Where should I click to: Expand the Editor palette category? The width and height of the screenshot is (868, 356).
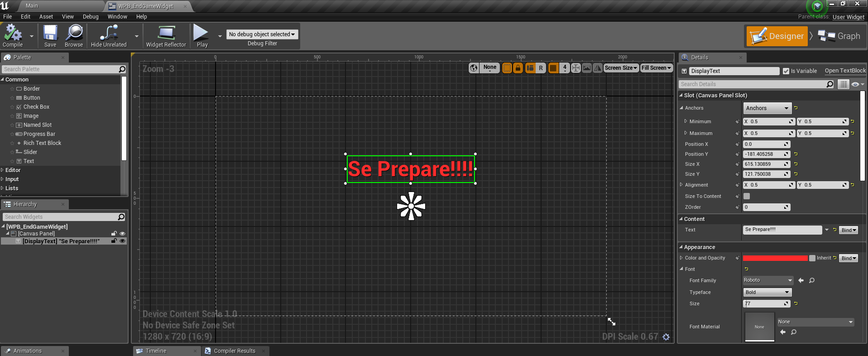pos(2,170)
